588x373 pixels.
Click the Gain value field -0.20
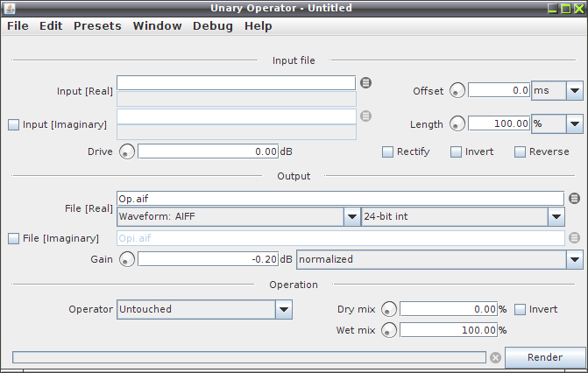pyautogui.click(x=209, y=259)
